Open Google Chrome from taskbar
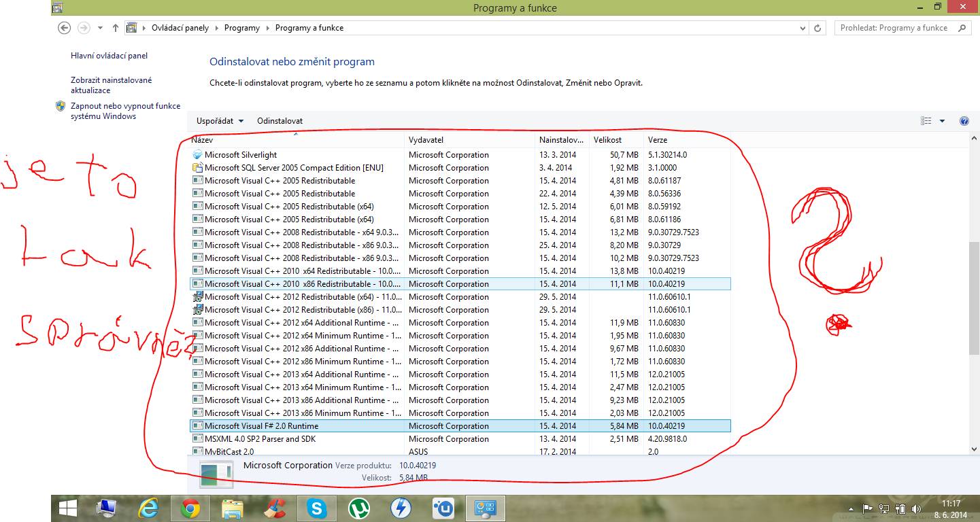This screenshot has height=522, width=980. tap(190, 508)
